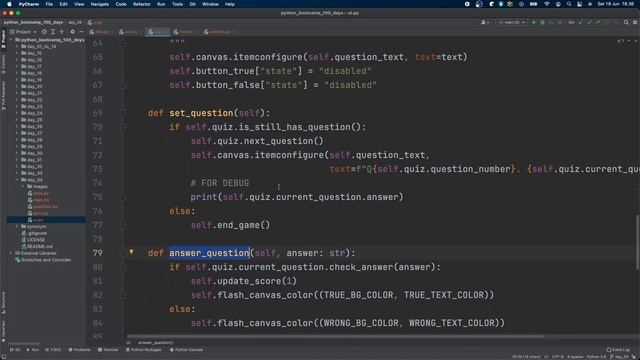
Task: Open the Git menu
Action: click(x=192, y=4)
